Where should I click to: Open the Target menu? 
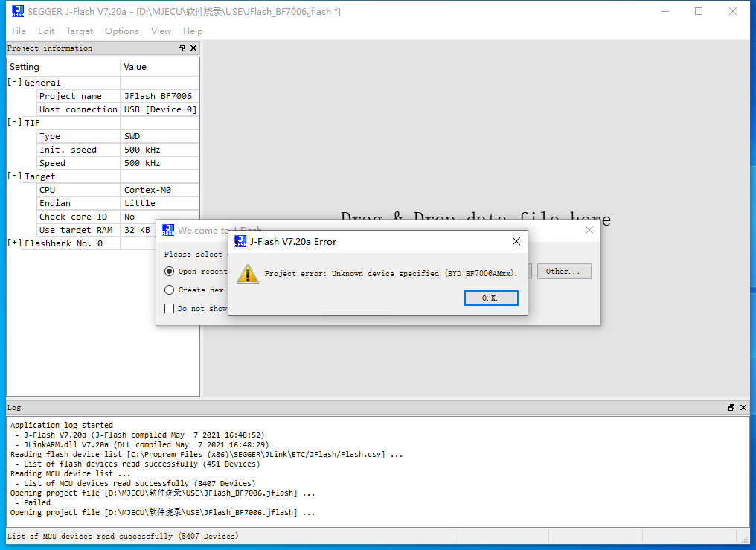(80, 31)
